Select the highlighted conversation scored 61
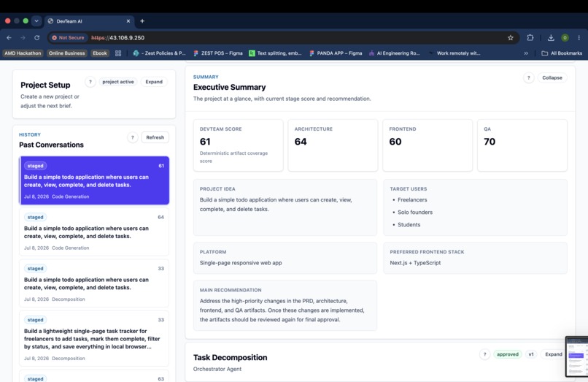 point(94,180)
